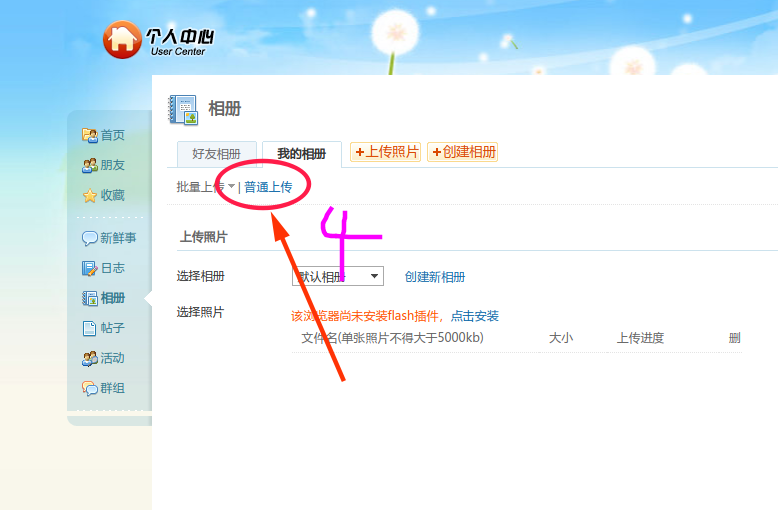Open 帖子 posts page icon
Viewport: 778px width, 510px height.
[90, 328]
